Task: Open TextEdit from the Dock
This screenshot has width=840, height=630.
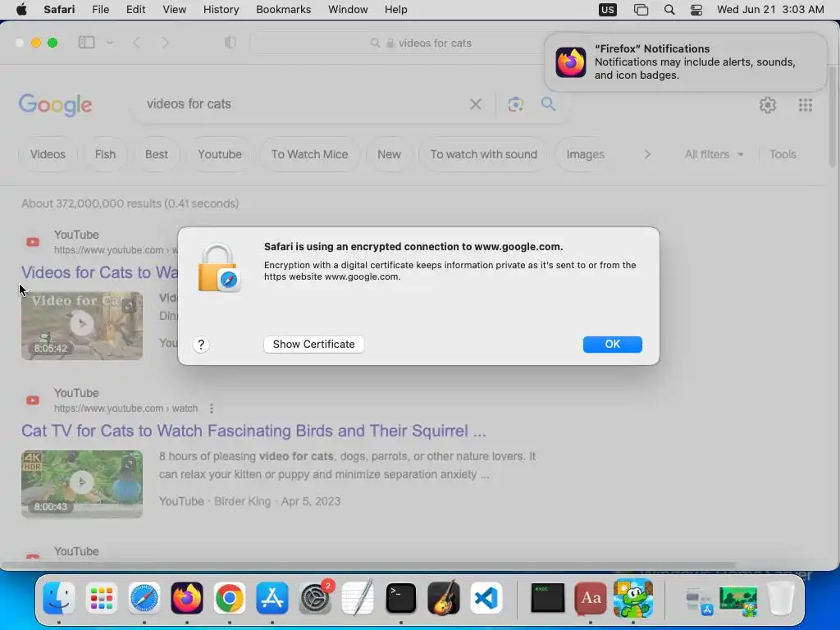Action: click(x=358, y=598)
